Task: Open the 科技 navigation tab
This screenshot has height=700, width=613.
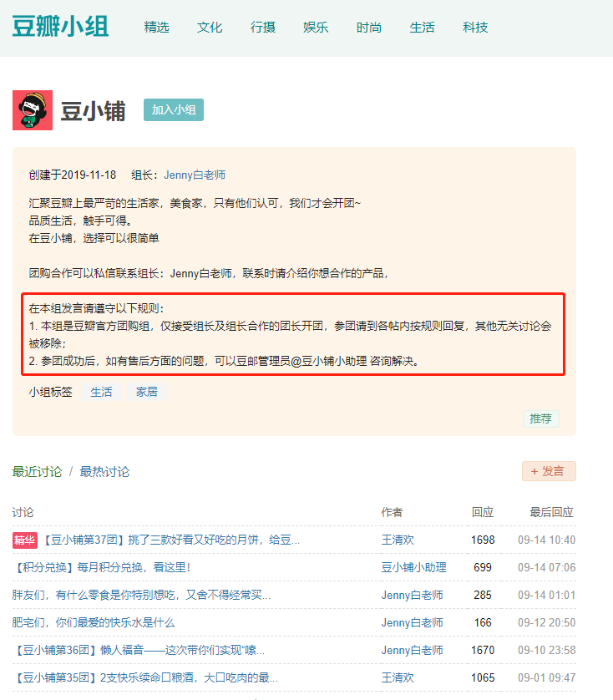Action: (x=475, y=28)
